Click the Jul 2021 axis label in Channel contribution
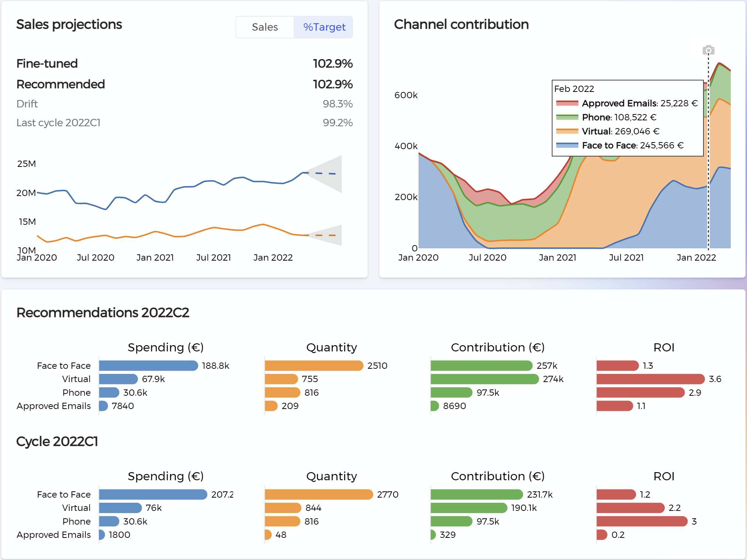 point(626,258)
